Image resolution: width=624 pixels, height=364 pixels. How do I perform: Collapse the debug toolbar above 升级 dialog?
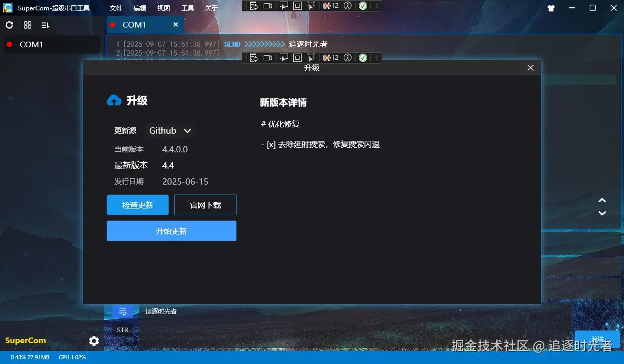pyautogui.click(x=377, y=58)
